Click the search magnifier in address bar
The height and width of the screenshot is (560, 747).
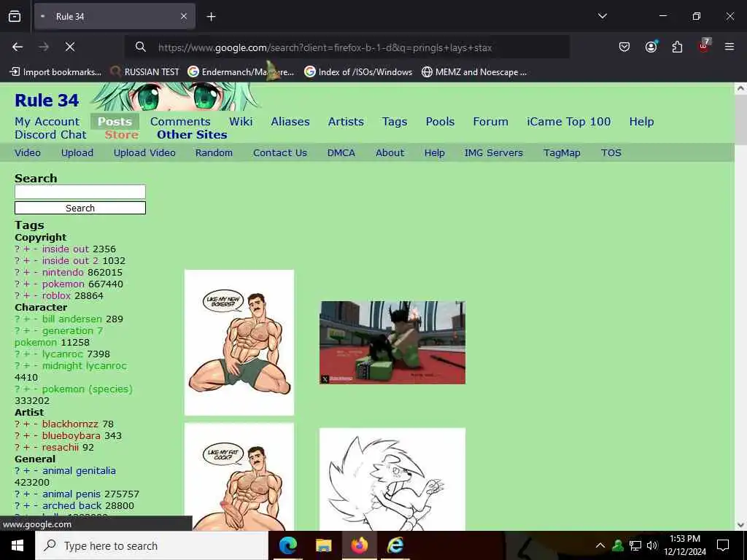(x=140, y=47)
